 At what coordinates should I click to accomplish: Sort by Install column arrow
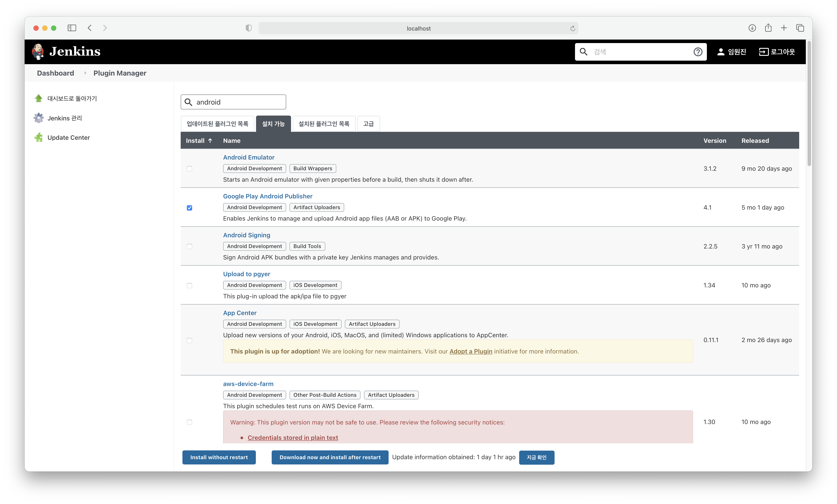click(x=210, y=141)
